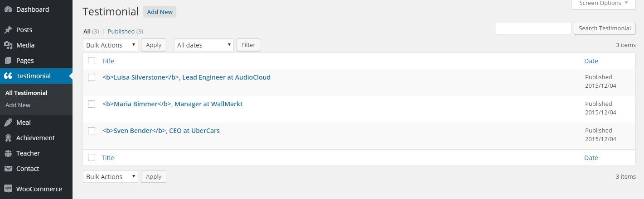Check the Luisa Silverstone testimonial checkbox
The height and width of the screenshot is (199, 644).
click(x=92, y=77)
